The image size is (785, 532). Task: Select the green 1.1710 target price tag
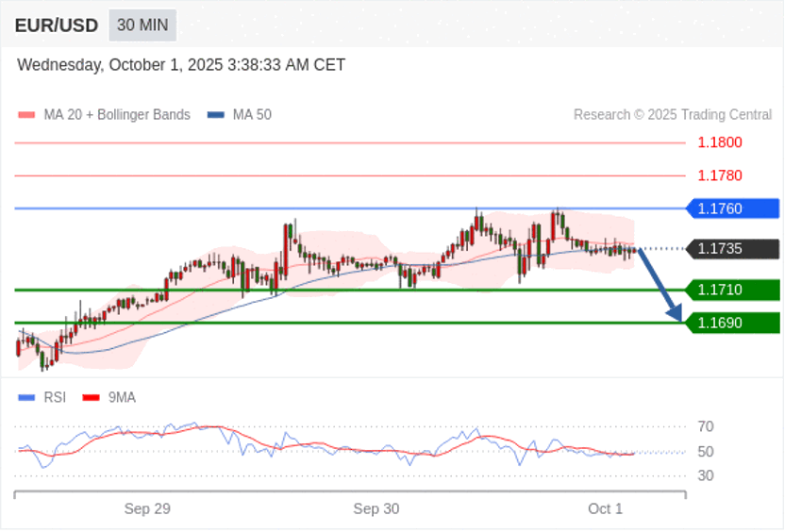point(732,290)
